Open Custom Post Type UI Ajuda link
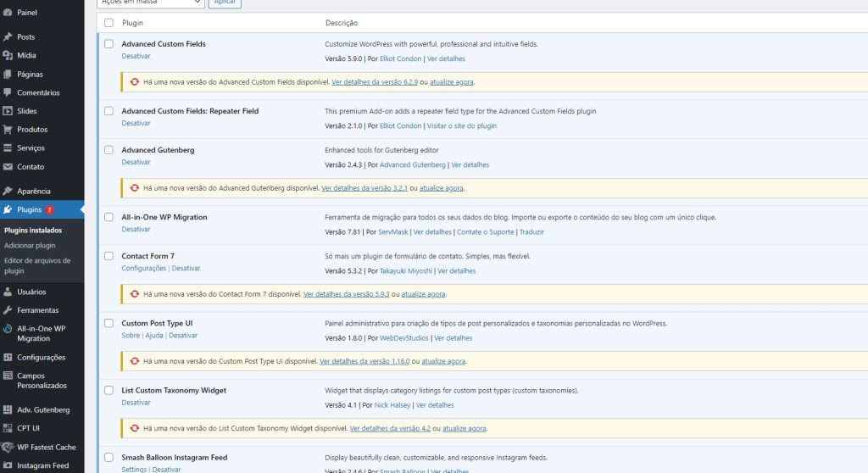 [154, 335]
